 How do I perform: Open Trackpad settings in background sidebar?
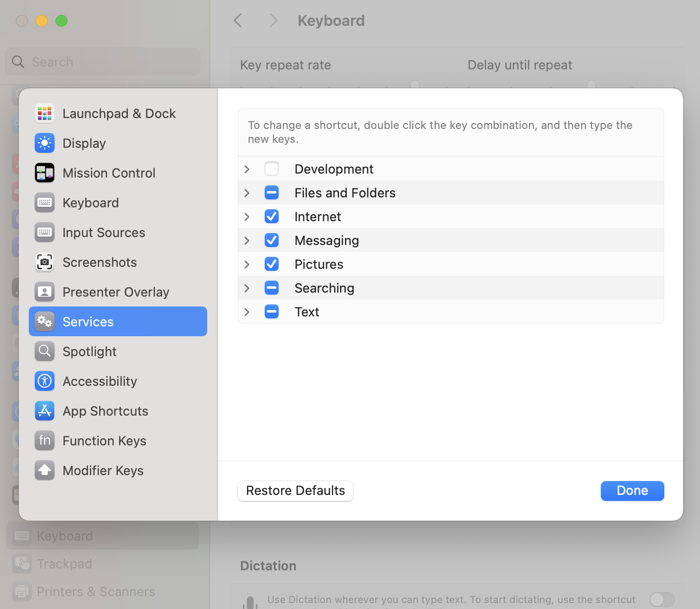[x=103, y=563]
